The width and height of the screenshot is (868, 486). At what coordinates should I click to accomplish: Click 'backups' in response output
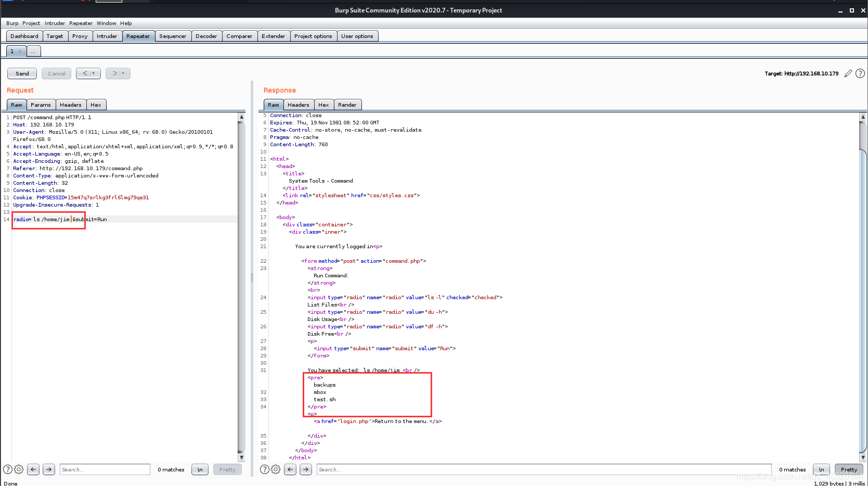pyautogui.click(x=325, y=385)
